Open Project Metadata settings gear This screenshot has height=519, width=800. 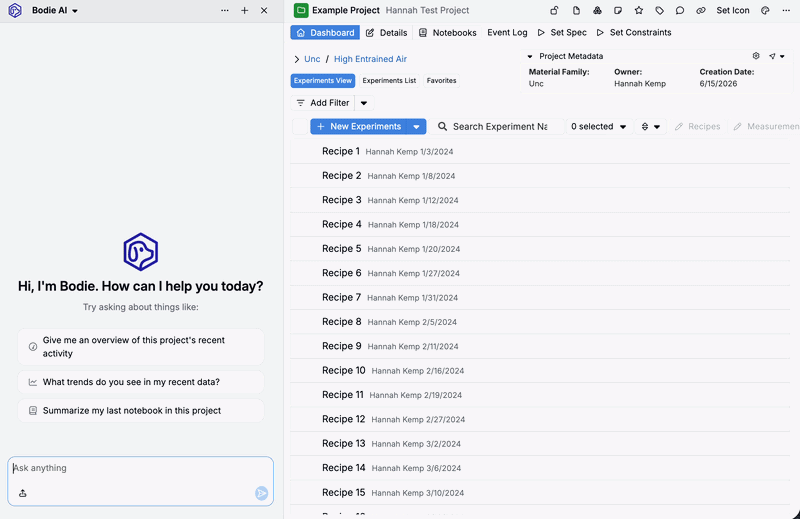[x=756, y=56]
